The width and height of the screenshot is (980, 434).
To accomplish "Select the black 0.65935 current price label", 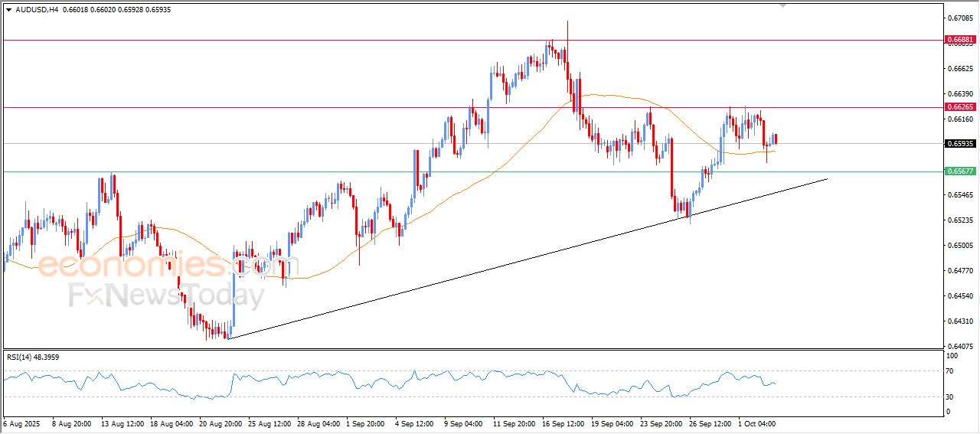I will (x=960, y=143).
